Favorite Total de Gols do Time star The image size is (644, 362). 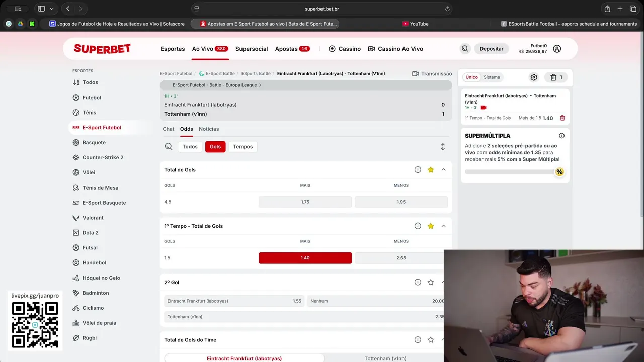point(431,340)
